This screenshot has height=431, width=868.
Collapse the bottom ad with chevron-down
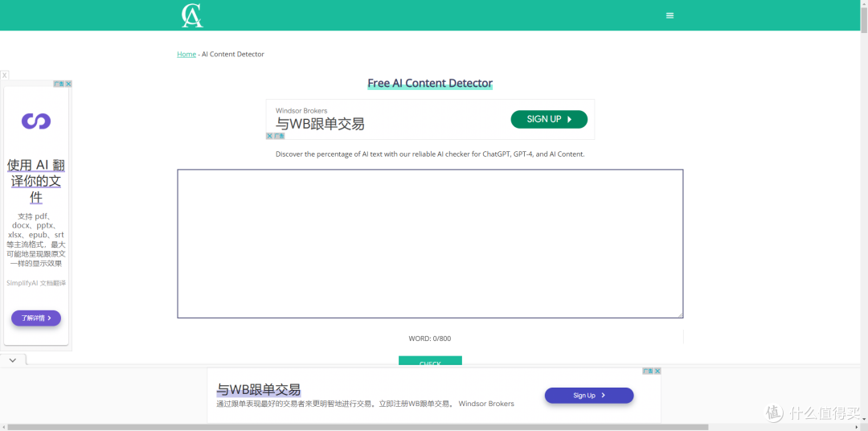coord(13,360)
